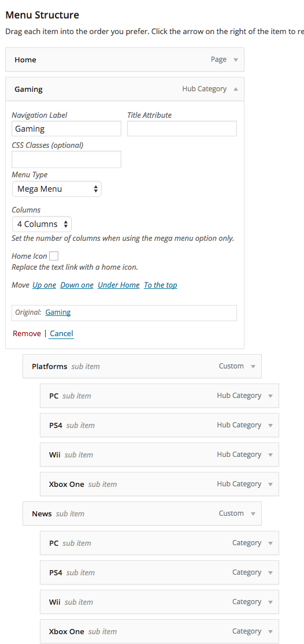Click the Title Attribute field
The image size is (304, 644).
coord(182,129)
